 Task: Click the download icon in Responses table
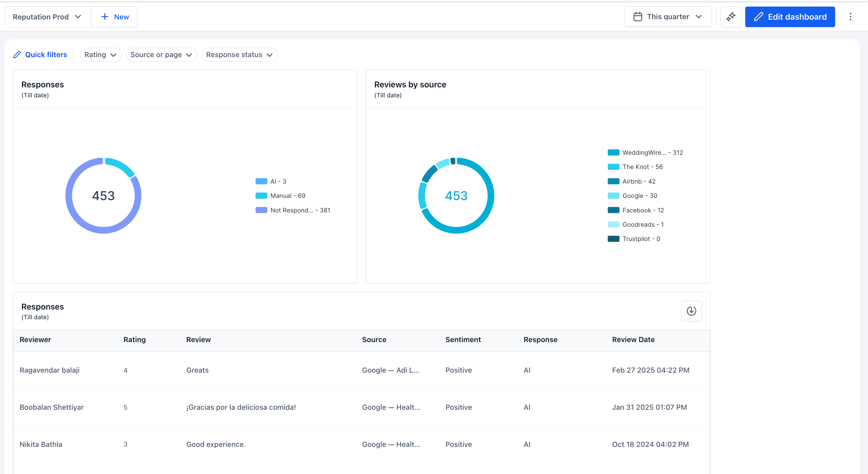691,311
